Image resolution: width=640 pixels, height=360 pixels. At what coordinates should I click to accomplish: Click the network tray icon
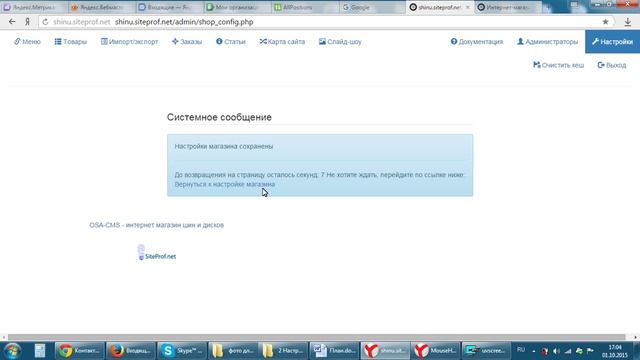click(568, 351)
